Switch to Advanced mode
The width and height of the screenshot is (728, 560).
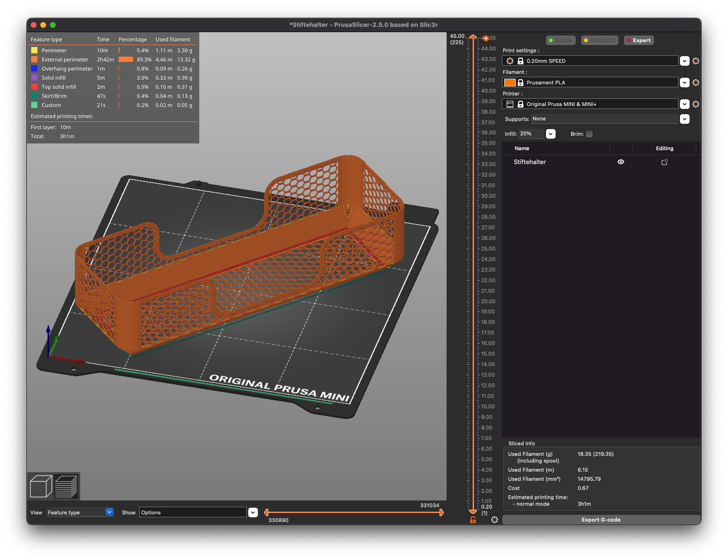click(599, 40)
